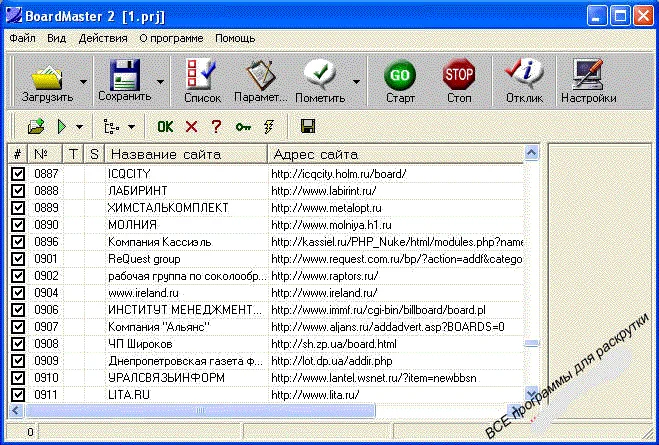Click the T column header
The width and height of the screenshot is (659, 445).
pyautogui.click(x=73, y=154)
